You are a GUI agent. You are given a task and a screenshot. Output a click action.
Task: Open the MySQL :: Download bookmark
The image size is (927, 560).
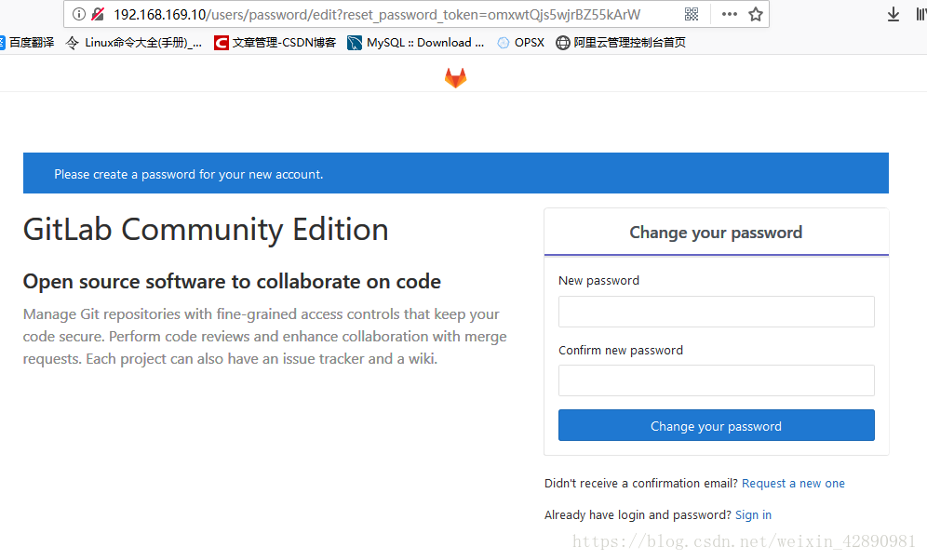tap(416, 43)
